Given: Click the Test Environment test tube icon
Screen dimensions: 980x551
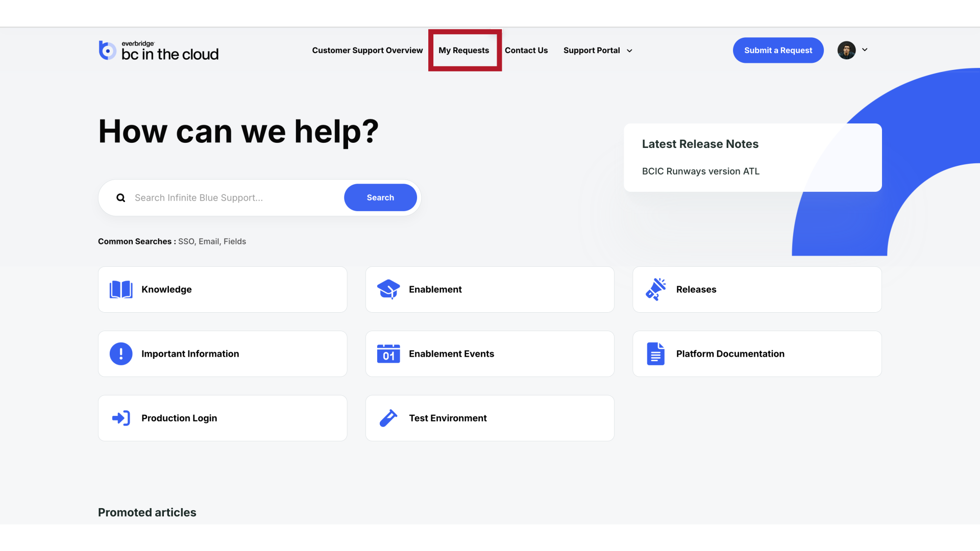Looking at the screenshot, I should coord(388,418).
